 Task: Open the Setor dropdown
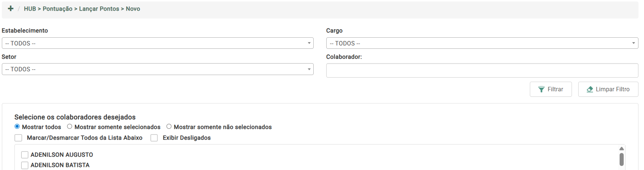pyautogui.click(x=157, y=69)
